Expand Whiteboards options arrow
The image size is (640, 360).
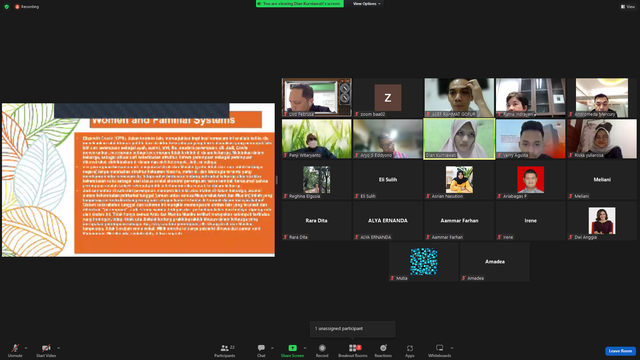click(x=452, y=348)
